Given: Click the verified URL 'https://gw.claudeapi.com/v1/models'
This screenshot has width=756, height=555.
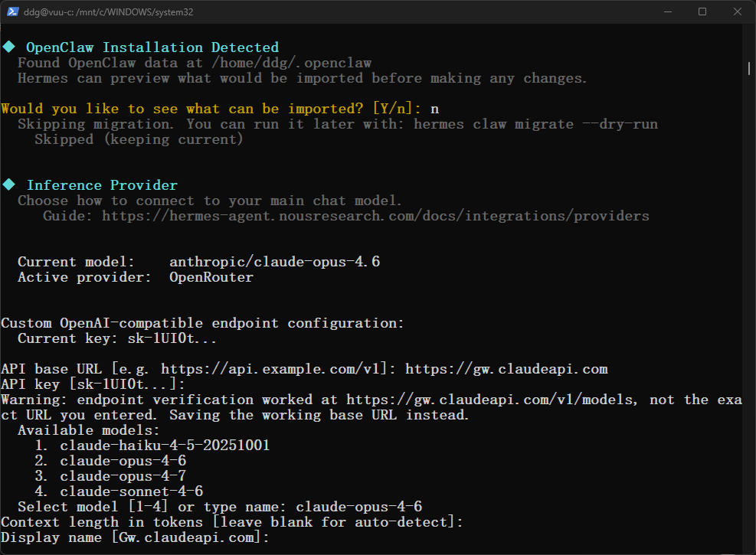Looking at the screenshot, I should pyautogui.click(x=491, y=400).
